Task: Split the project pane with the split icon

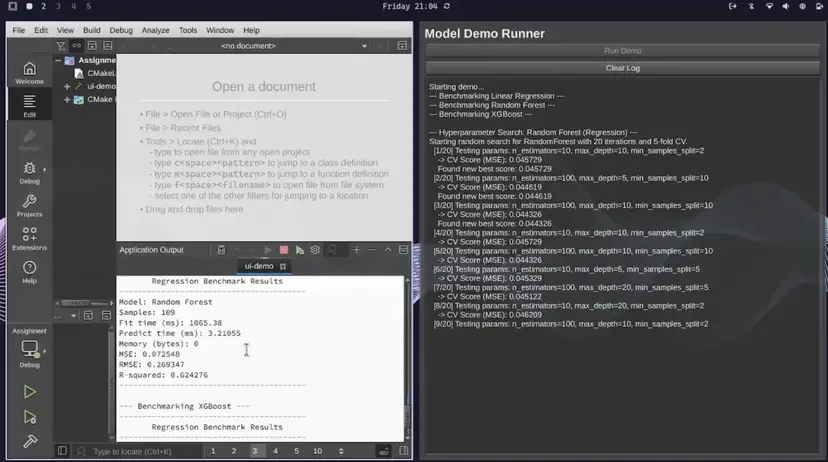Action: click(x=92, y=46)
